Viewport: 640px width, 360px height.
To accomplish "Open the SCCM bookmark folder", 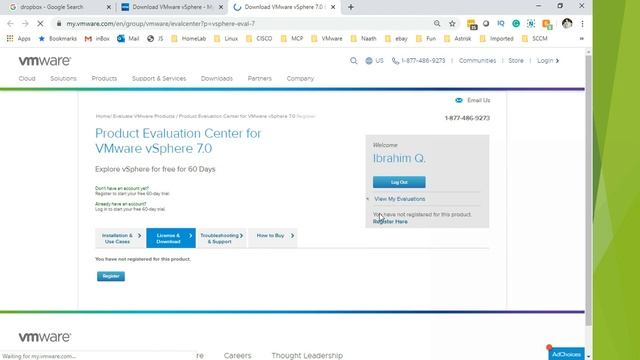I will pos(534,38).
